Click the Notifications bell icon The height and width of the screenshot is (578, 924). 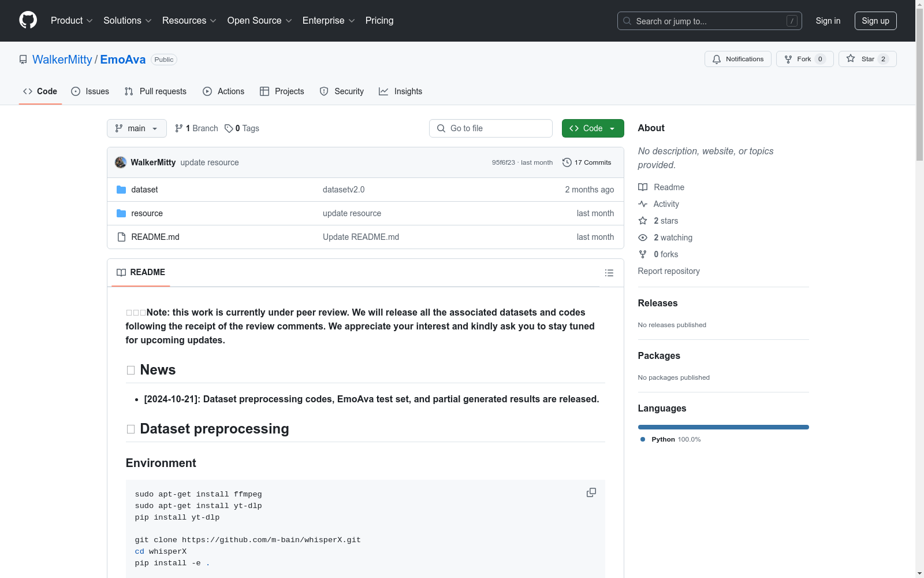pyautogui.click(x=717, y=59)
